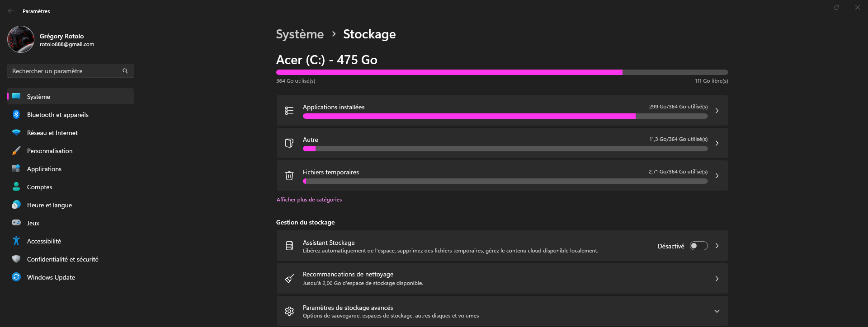Click the search magnifier icon
This screenshot has width=868, height=327.
pos(125,71)
